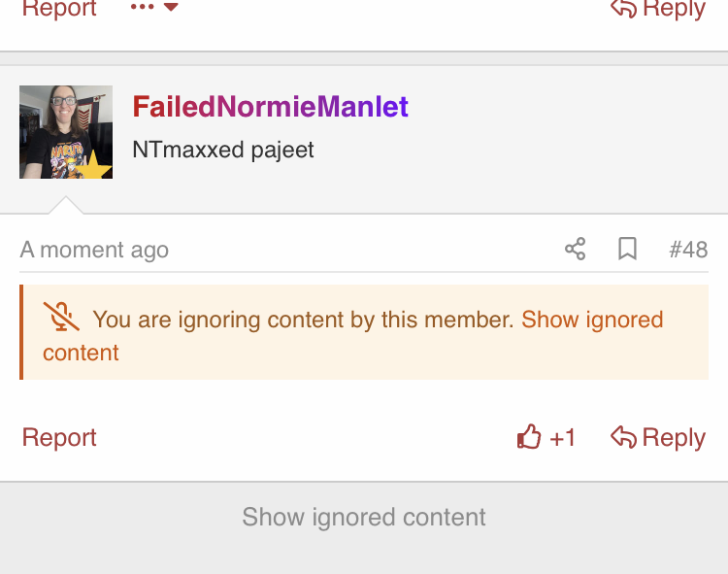Click the +1 reaction count

pyautogui.click(x=562, y=438)
